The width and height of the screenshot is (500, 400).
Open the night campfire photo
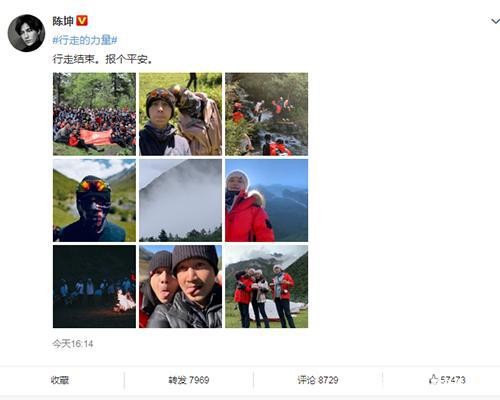(94, 287)
